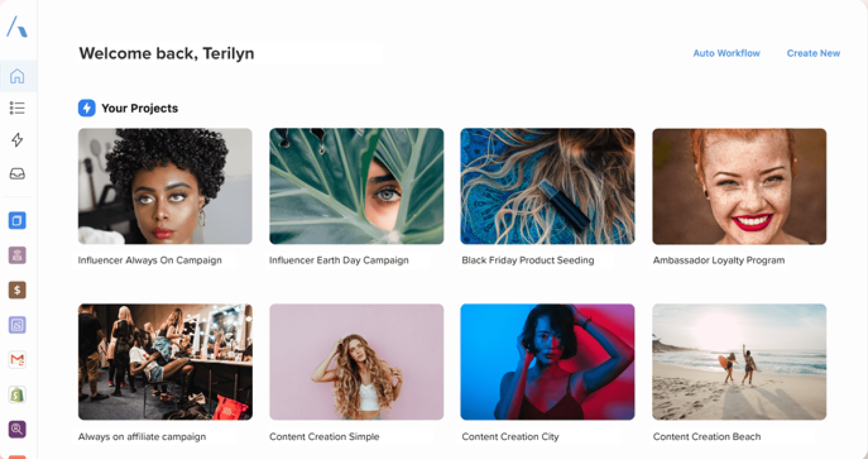This screenshot has width=868, height=459.
Task: Click the app logo at top left
Action: (x=17, y=27)
